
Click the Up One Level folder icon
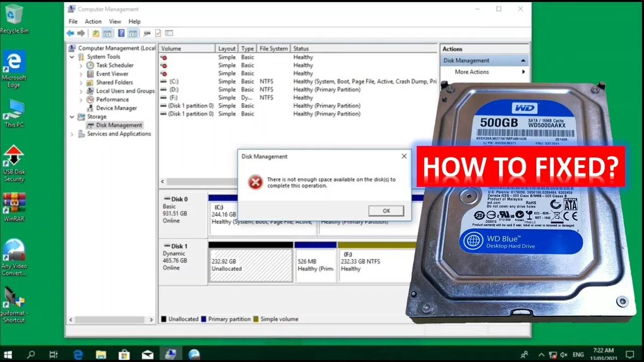tap(96, 33)
